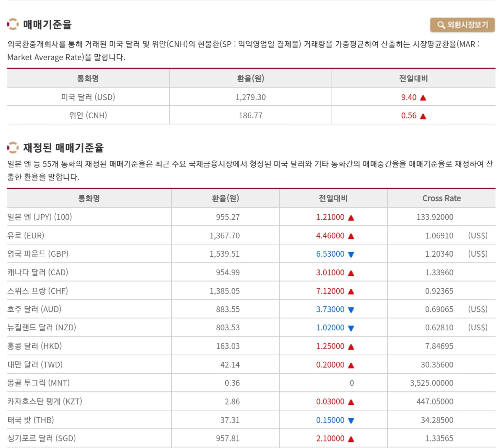Click the CAD rate 954.99
Image resolution: width=499 pixels, height=448 pixels.
pyautogui.click(x=228, y=273)
